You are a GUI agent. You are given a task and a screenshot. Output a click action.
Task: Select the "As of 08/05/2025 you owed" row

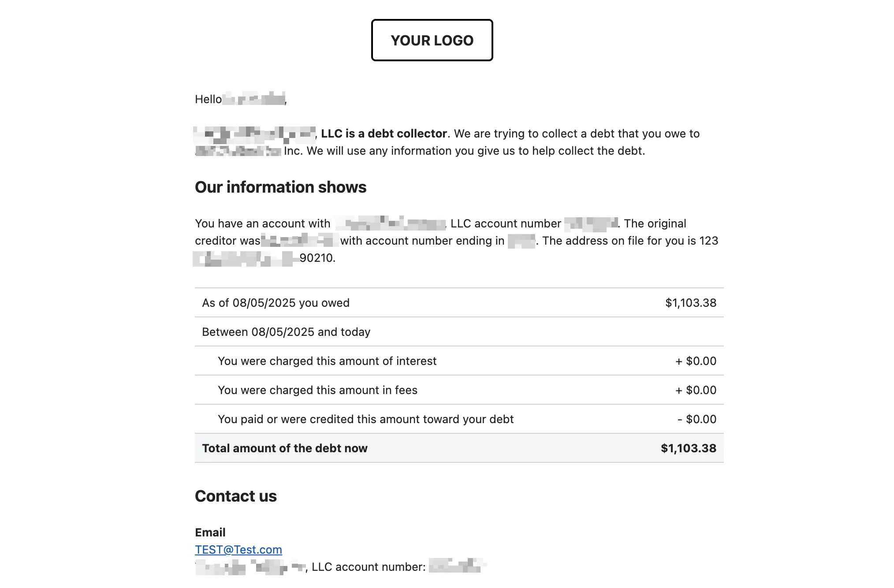coord(459,303)
